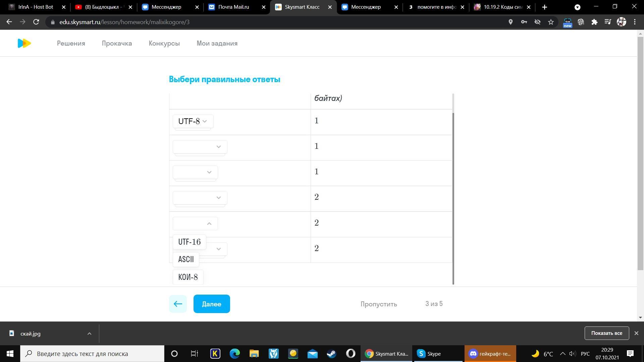Switch to помогите в инфо tab
Viewport: 644px width, 362px height.
pos(436,7)
